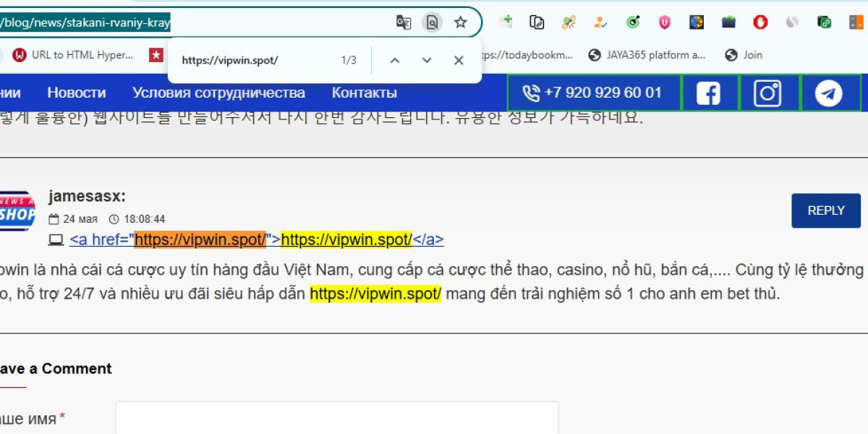Click the pink shield extension icon
This screenshot has height=434, width=868.
tap(664, 22)
